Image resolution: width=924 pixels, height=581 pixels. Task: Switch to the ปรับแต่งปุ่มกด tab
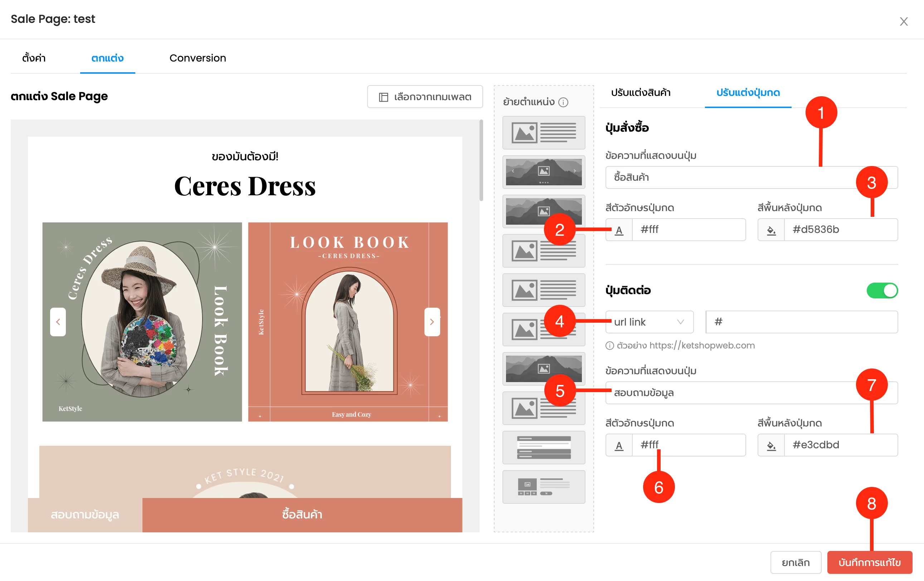(x=748, y=92)
